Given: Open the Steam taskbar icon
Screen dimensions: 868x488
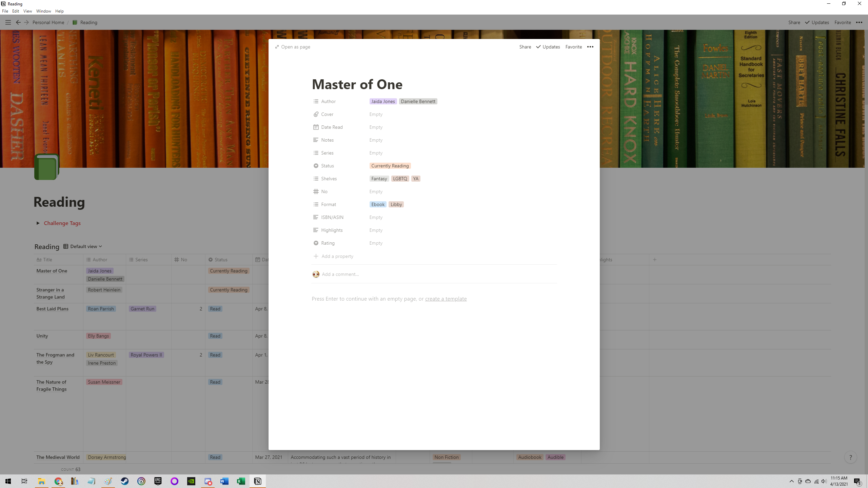Looking at the screenshot, I should click(x=125, y=481).
